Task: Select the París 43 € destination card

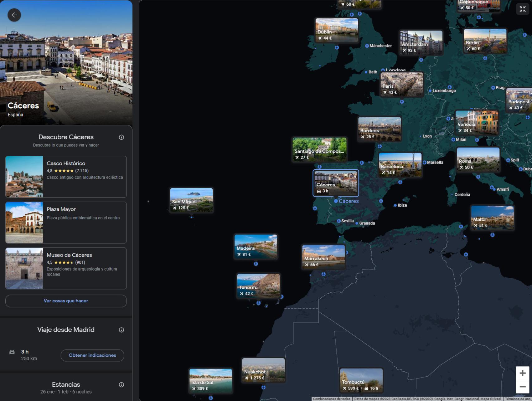Action: point(402,84)
